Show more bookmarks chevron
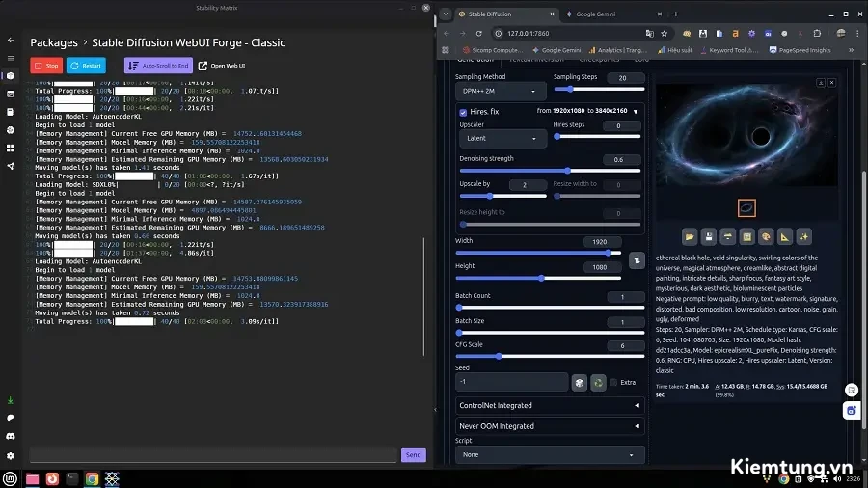This screenshot has height=488, width=868. pyautogui.click(x=852, y=50)
